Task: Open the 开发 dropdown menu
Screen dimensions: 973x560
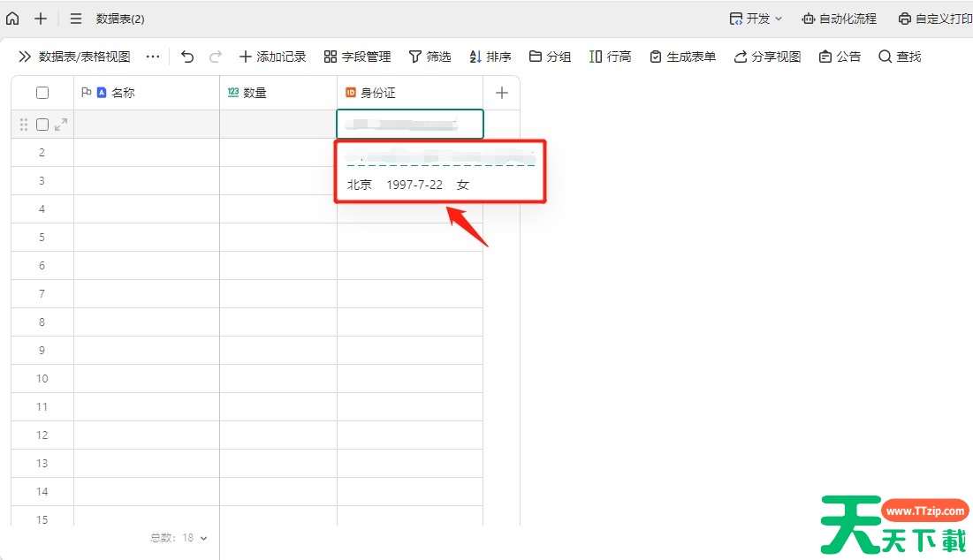Action: click(x=756, y=19)
